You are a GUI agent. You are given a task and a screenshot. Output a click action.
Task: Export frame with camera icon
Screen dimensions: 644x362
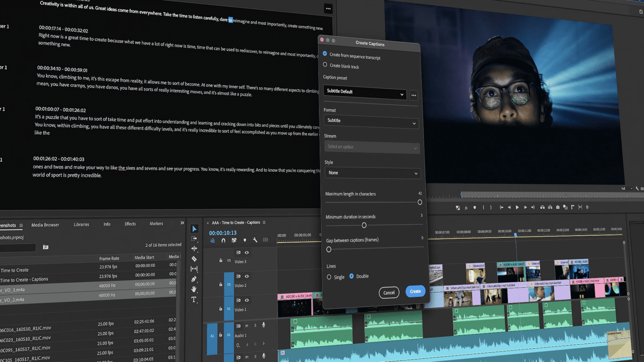[x=557, y=207]
